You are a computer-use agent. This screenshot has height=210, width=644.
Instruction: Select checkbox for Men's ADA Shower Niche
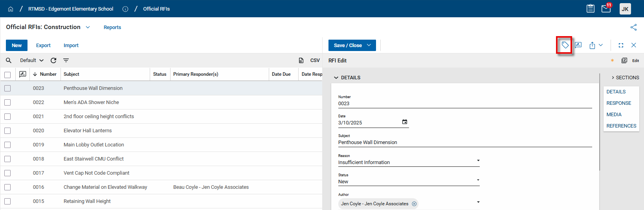tap(7, 102)
